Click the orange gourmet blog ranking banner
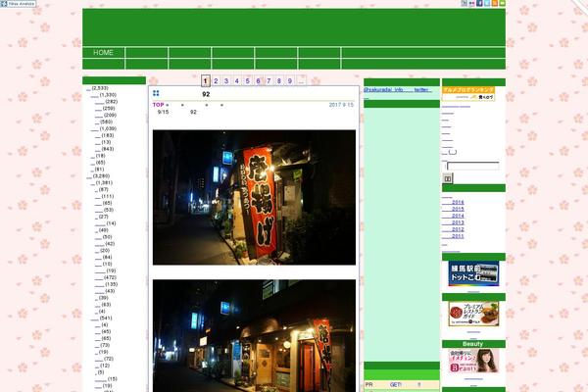The image size is (588, 392). (468, 94)
